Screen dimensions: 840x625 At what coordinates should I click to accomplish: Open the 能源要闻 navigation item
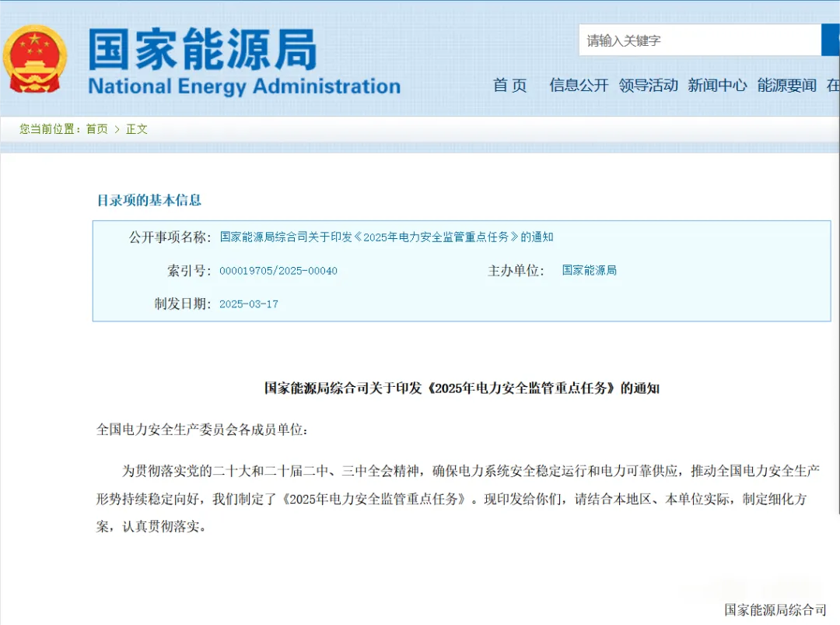786,86
